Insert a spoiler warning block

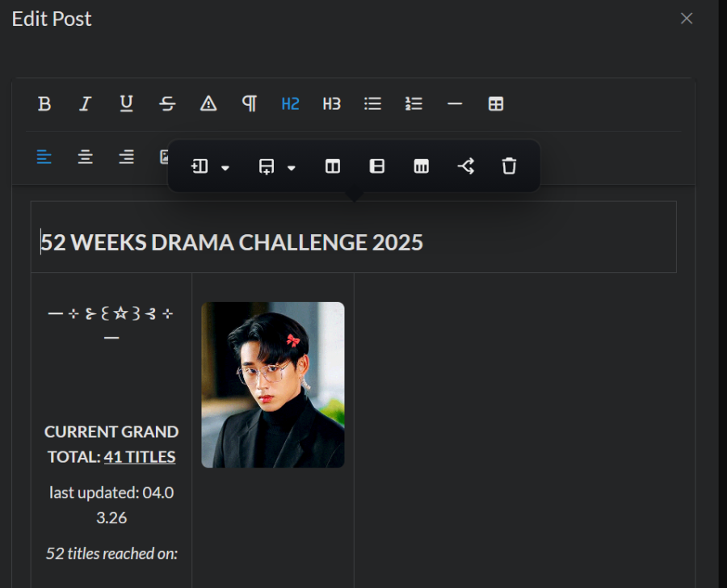tap(208, 103)
